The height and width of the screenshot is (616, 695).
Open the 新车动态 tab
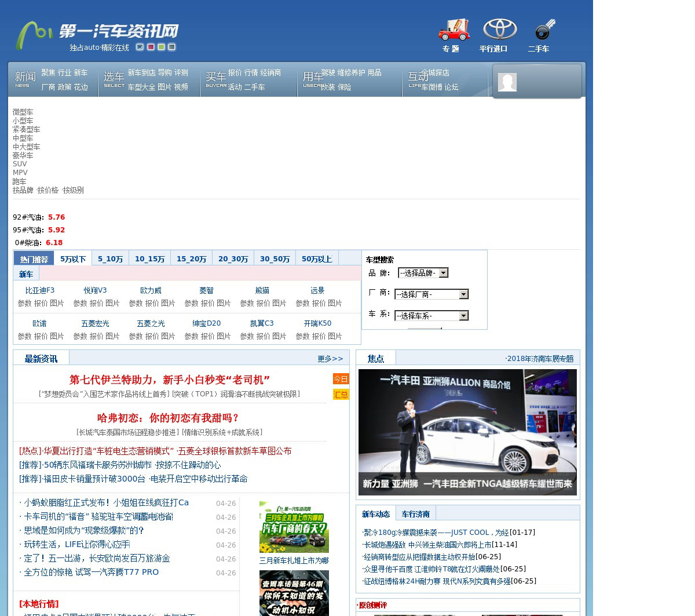pyautogui.click(x=376, y=514)
